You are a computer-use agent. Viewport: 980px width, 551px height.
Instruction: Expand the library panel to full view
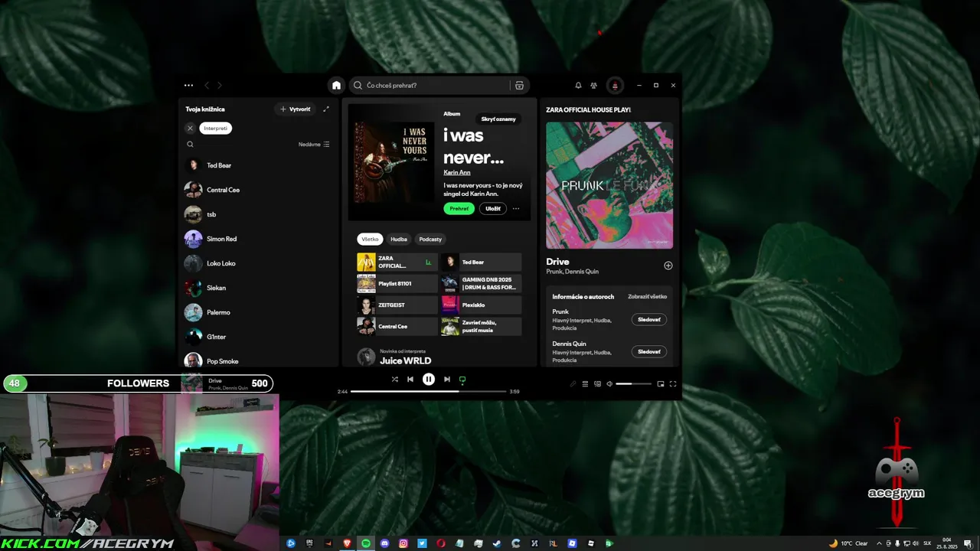coord(326,109)
